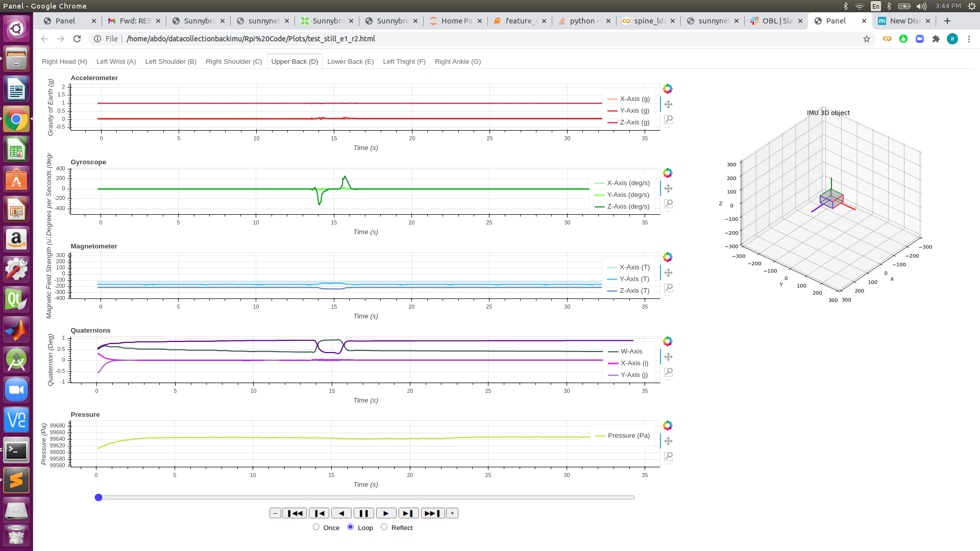The height and width of the screenshot is (551, 980).
Task: Switch to the Left Wrist (A) tab
Action: click(116, 62)
